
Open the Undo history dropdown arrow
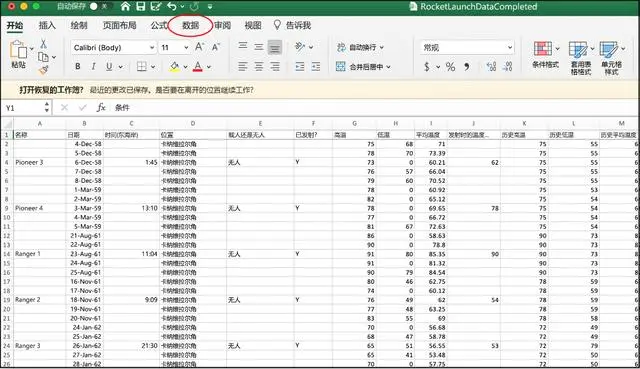pos(182,7)
